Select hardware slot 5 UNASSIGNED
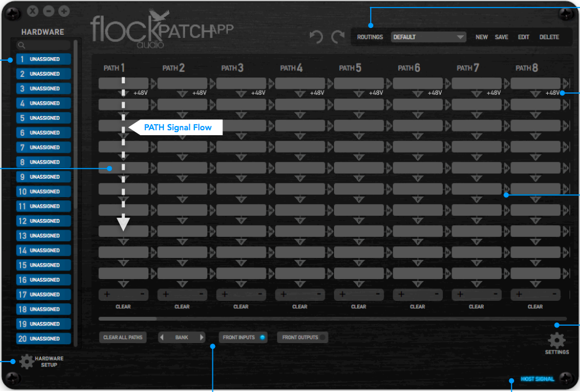Viewport: 580px width, 392px height. click(x=43, y=118)
